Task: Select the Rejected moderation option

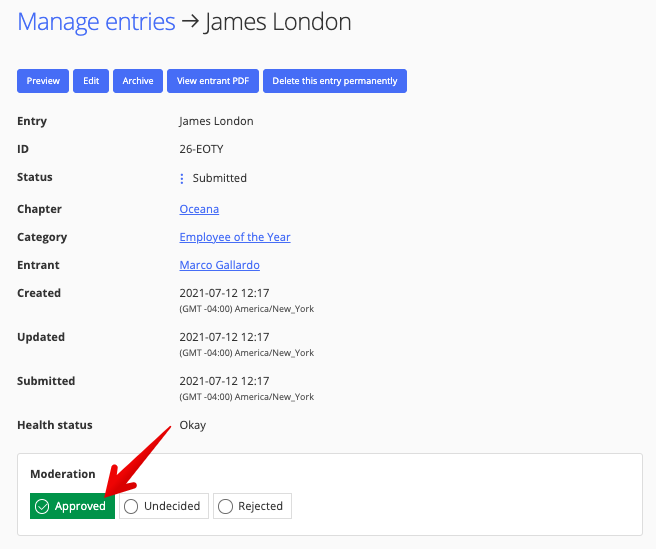Action: click(252, 506)
